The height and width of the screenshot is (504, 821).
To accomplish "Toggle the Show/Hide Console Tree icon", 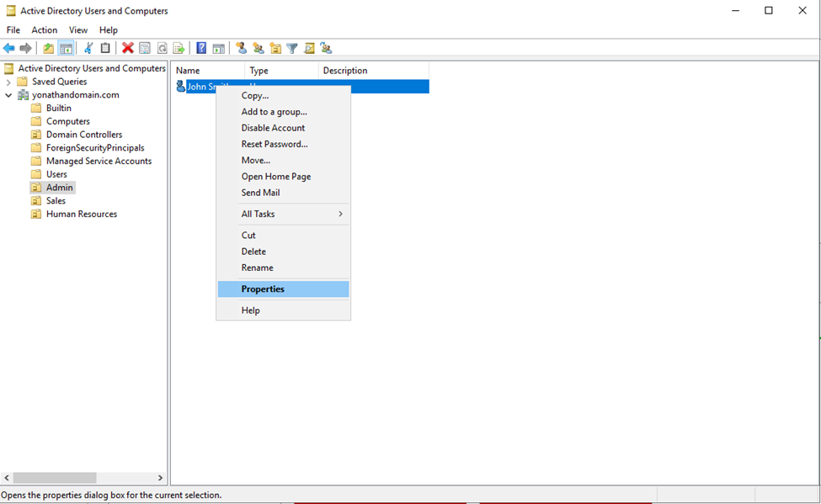I will (66, 48).
